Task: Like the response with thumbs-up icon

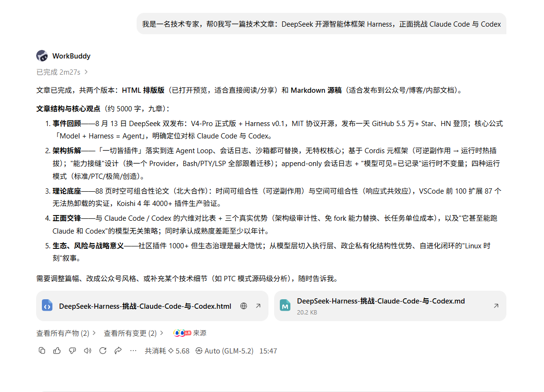Action: click(57, 351)
